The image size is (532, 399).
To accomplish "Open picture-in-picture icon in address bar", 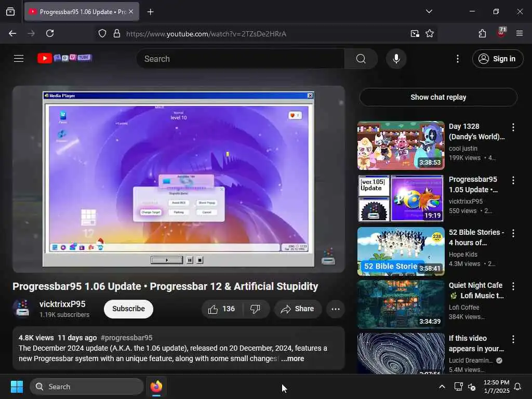I will [415, 33].
